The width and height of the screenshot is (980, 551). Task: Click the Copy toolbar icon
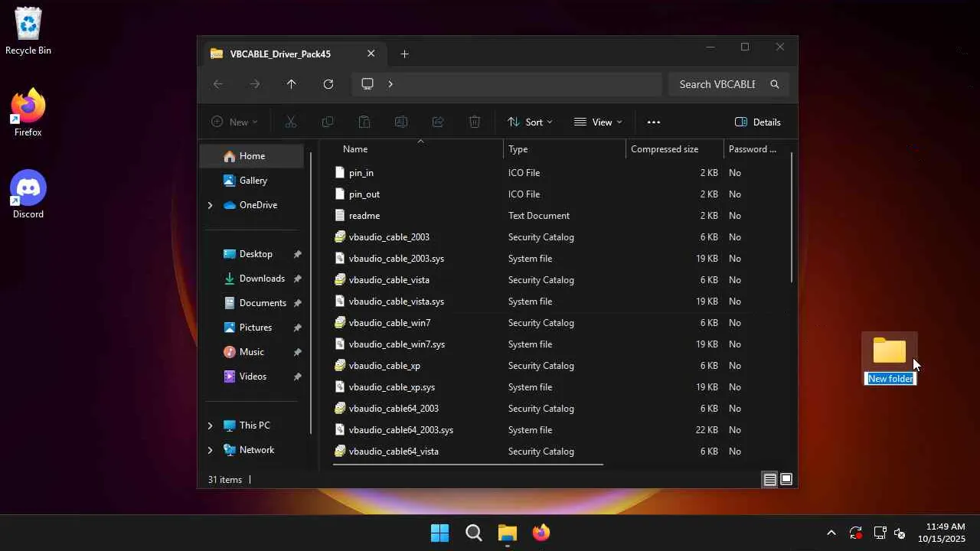pos(328,122)
